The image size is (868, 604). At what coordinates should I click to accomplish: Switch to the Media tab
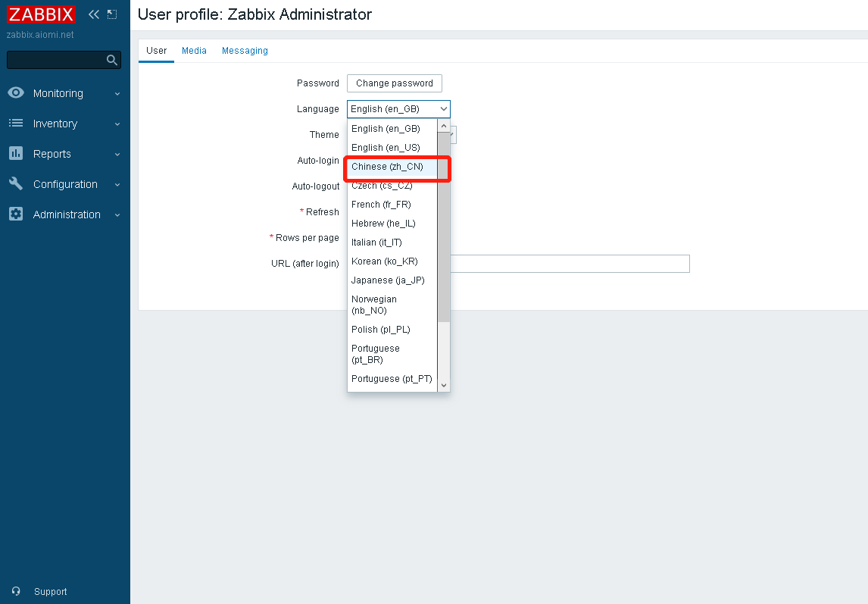click(x=194, y=51)
